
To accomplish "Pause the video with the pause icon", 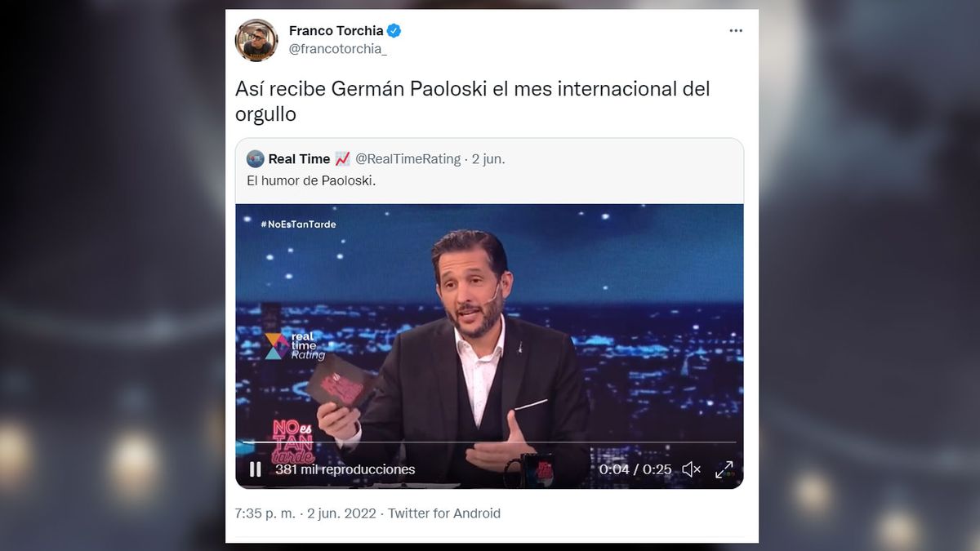I will (x=255, y=469).
